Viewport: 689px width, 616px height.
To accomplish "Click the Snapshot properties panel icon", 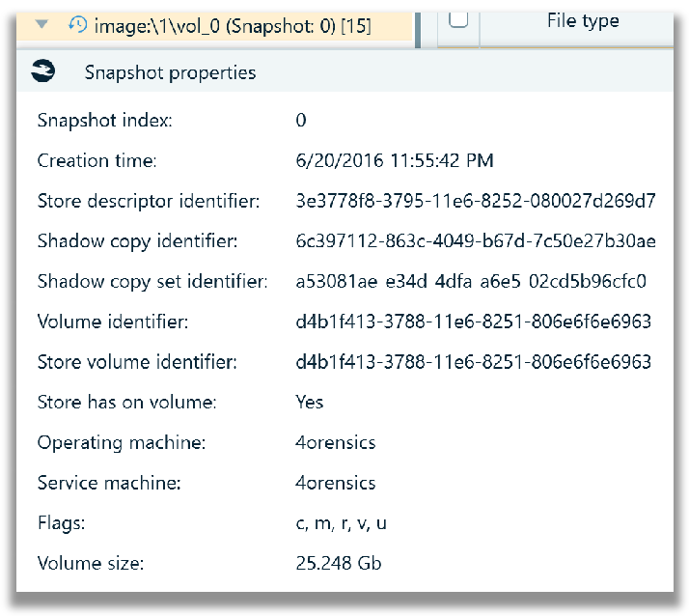I will coord(42,70).
